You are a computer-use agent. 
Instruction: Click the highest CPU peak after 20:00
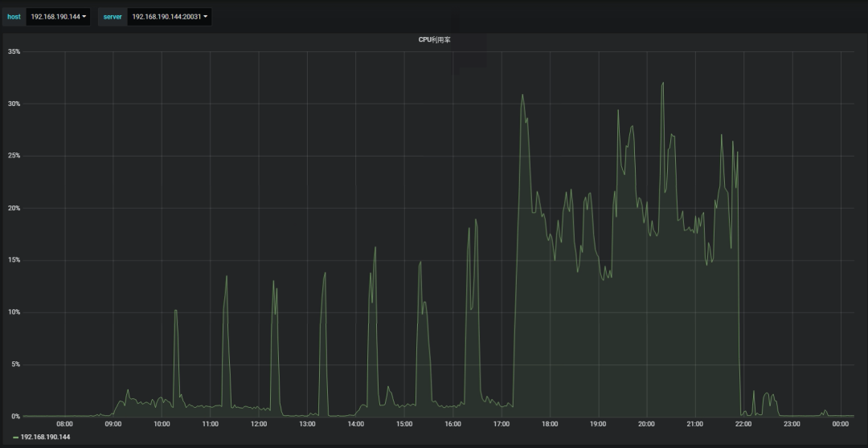click(662, 83)
